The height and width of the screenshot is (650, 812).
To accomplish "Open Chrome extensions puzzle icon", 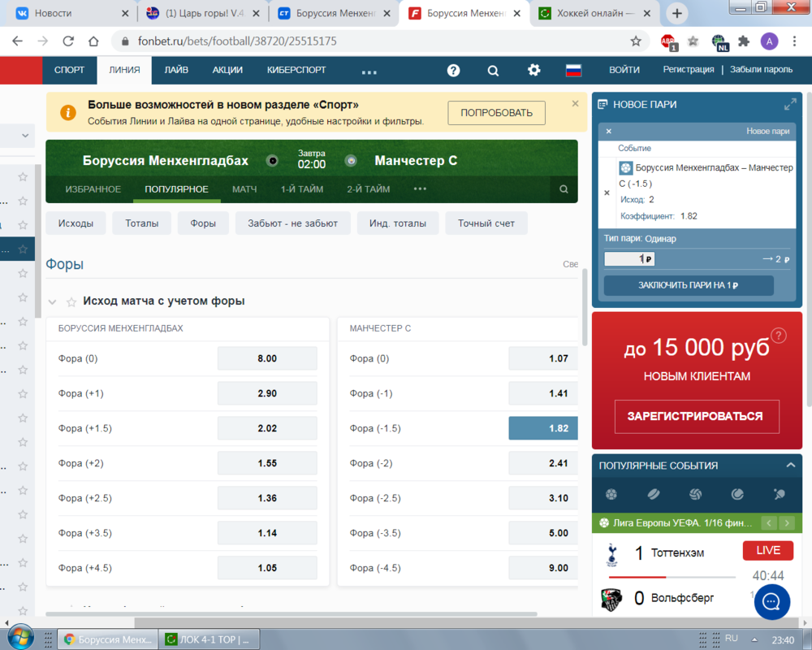I will pos(744,41).
